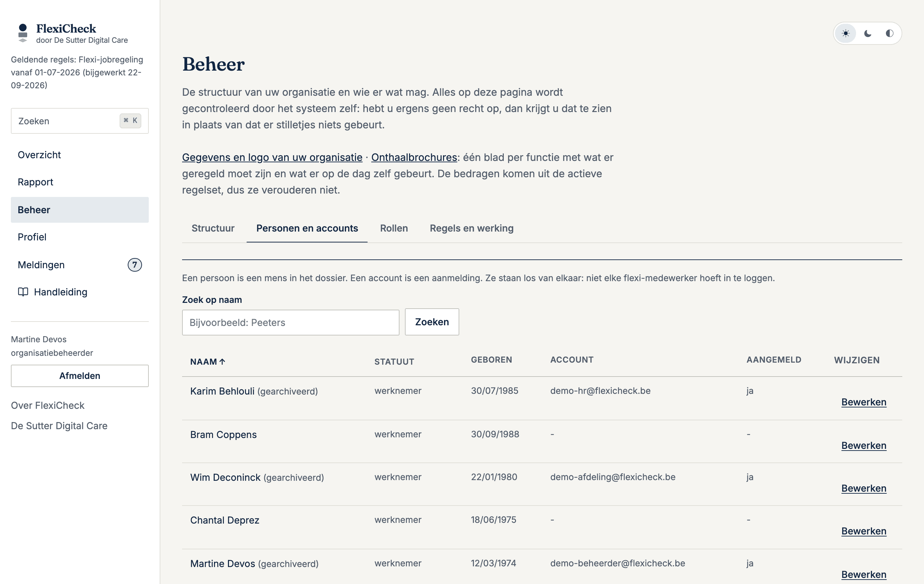Edit Bram Coppens via his Bewerken link
The height and width of the screenshot is (584, 924).
[864, 445]
